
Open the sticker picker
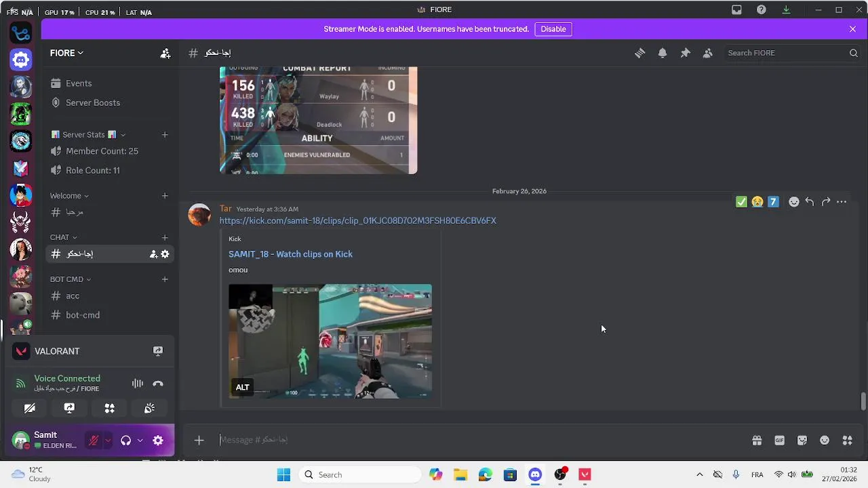point(802,441)
